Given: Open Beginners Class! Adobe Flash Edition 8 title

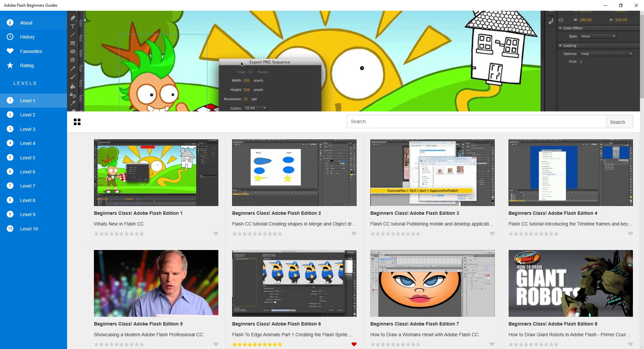Looking at the screenshot, I should 553,324.
